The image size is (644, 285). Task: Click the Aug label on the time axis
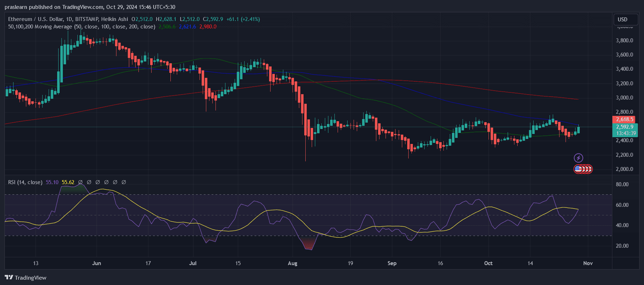293,263
